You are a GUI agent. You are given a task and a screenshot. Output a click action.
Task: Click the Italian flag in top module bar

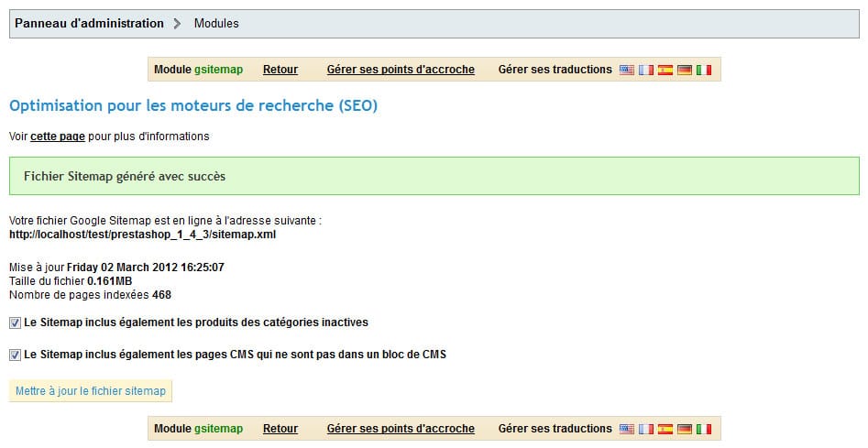click(704, 70)
